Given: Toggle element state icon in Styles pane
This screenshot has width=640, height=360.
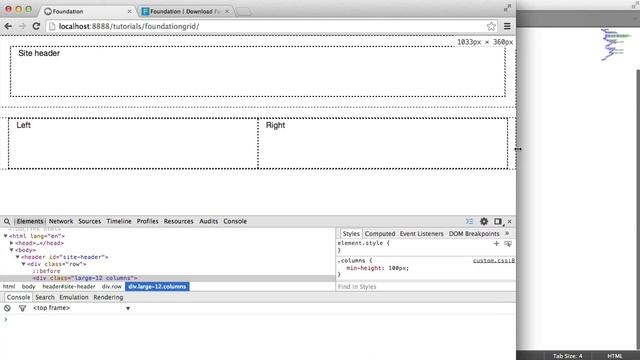Looking at the screenshot, I should point(508,244).
